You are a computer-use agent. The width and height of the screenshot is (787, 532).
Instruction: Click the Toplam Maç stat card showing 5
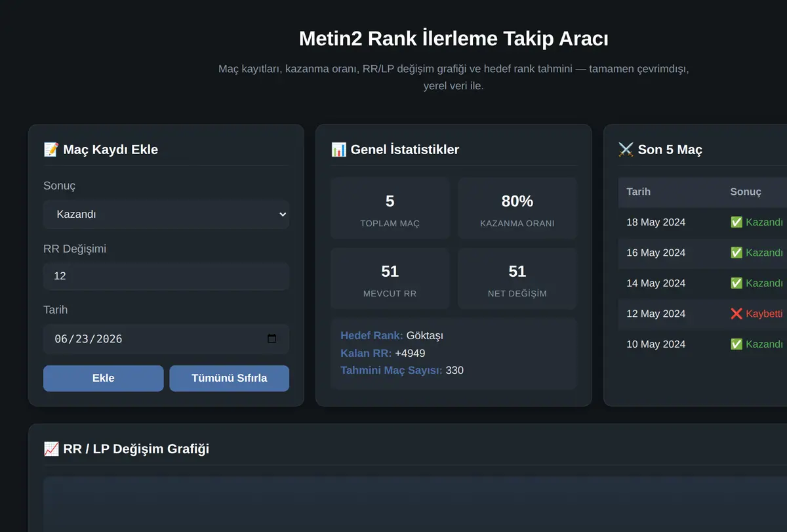coord(390,209)
